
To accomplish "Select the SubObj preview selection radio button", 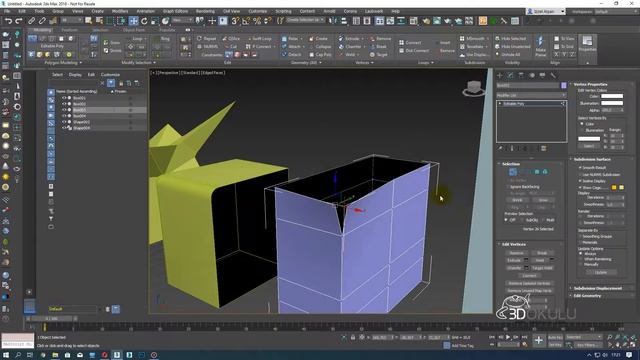I will [522, 220].
